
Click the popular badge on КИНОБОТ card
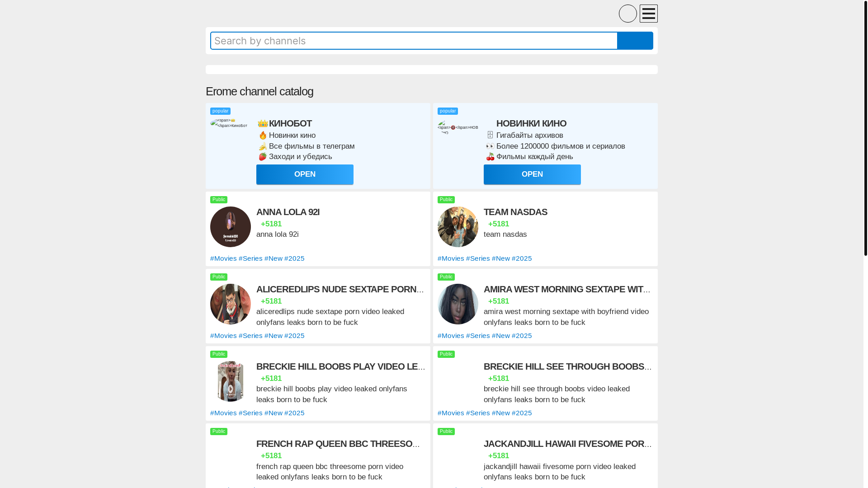[x=220, y=111]
